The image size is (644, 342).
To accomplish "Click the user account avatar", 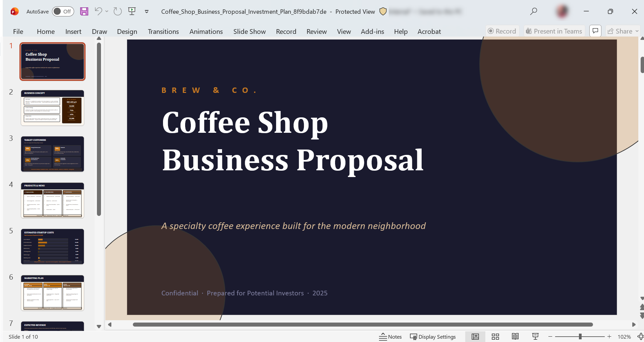I will coord(562,11).
